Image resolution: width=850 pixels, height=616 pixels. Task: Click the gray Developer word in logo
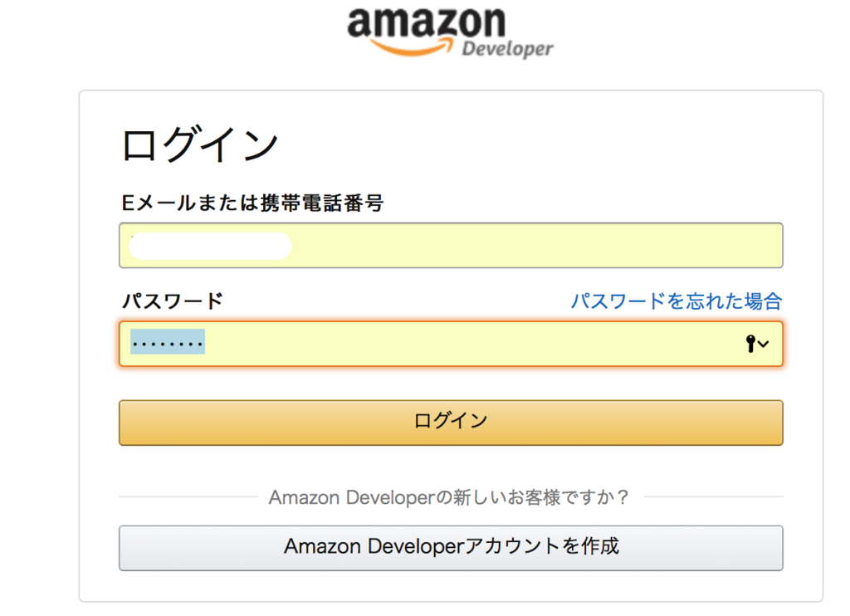(507, 49)
